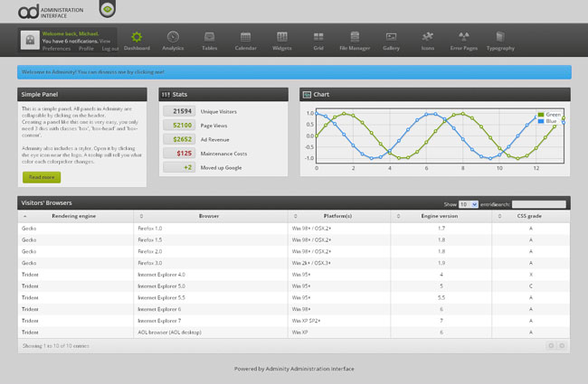Image resolution: width=588 pixels, height=384 pixels.
Task: Click the green Read more button
Action: point(42,177)
